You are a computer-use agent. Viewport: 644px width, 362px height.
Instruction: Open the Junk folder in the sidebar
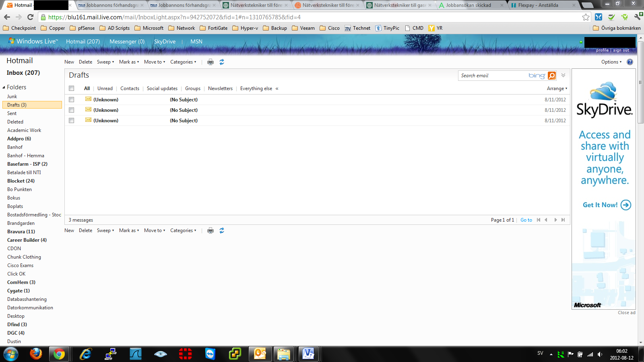point(12,97)
